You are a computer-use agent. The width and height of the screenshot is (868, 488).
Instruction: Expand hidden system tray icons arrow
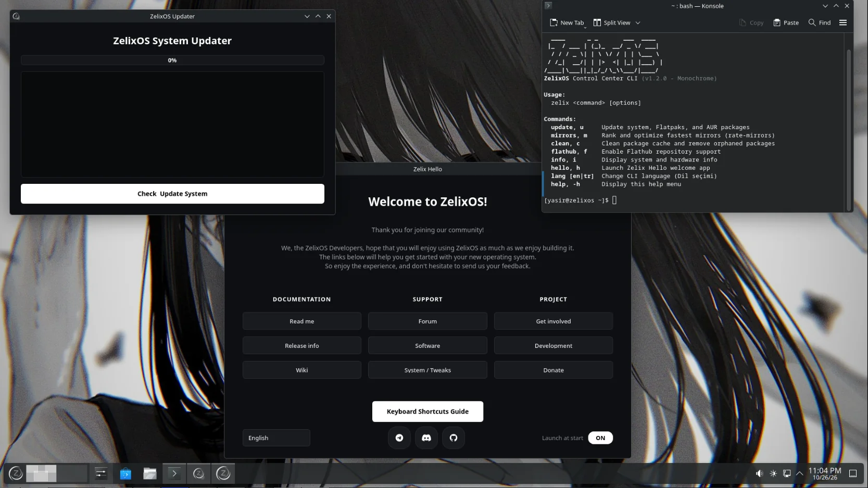point(800,473)
